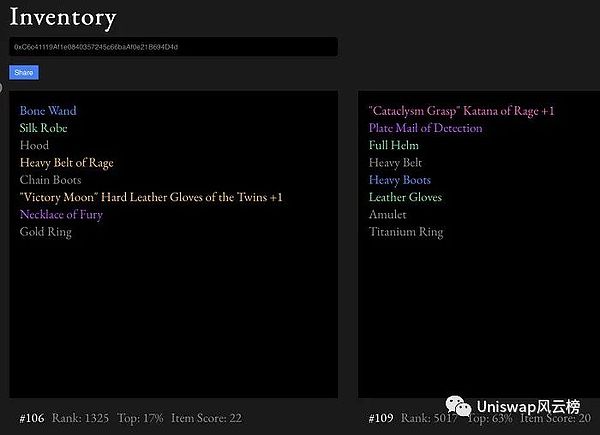The height and width of the screenshot is (435, 600).
Task: Select Heavy Belt of Rage
Action: pos(67,163)
